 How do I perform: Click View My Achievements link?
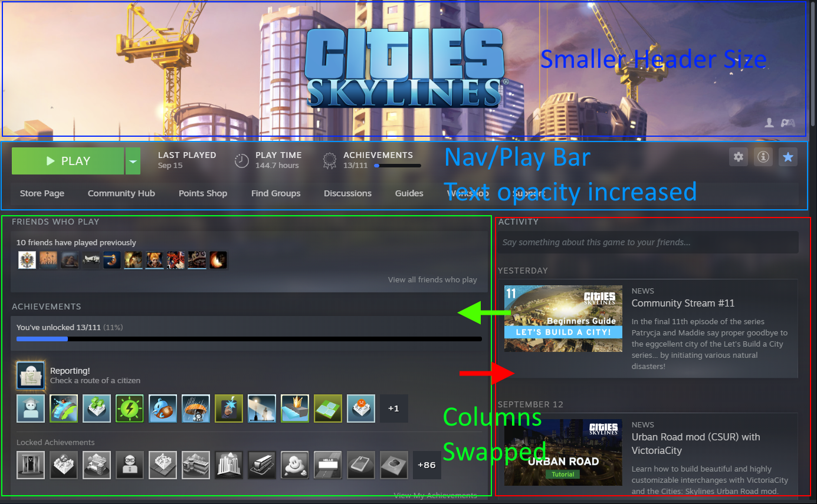click(x=435, y=496)
